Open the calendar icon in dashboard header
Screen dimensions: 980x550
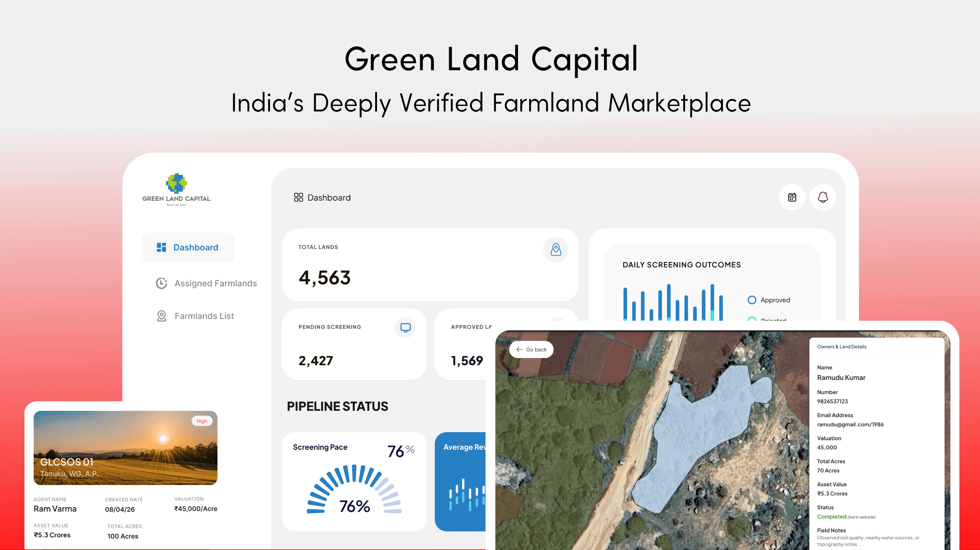point(792,197)
